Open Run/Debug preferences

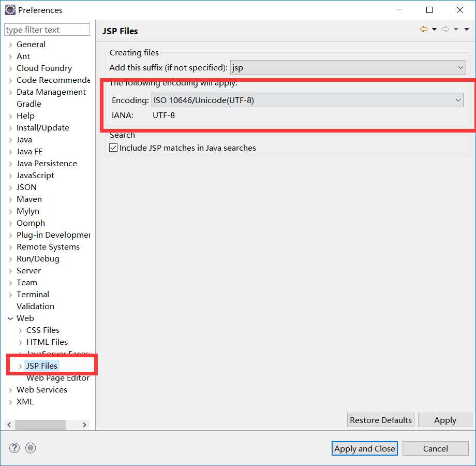pos(38,258)
